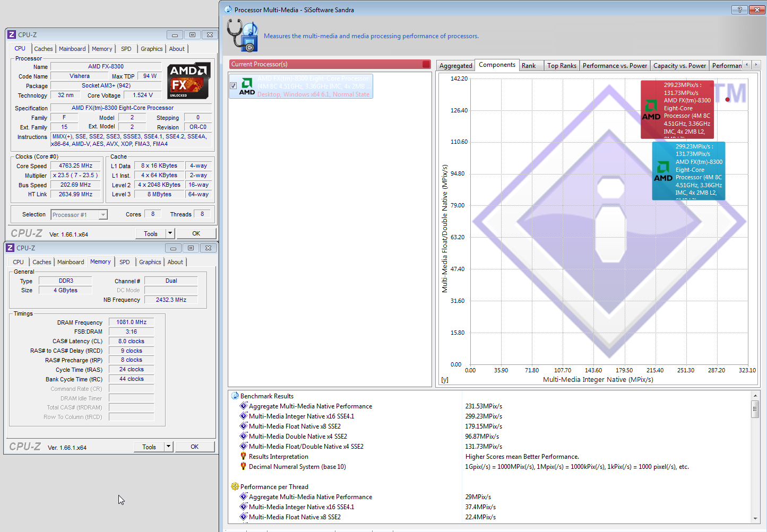This screenshot has height=532, width=767.
Task: Click the Core Speed 4763.25 MHz value
Action: coord(75,165)
